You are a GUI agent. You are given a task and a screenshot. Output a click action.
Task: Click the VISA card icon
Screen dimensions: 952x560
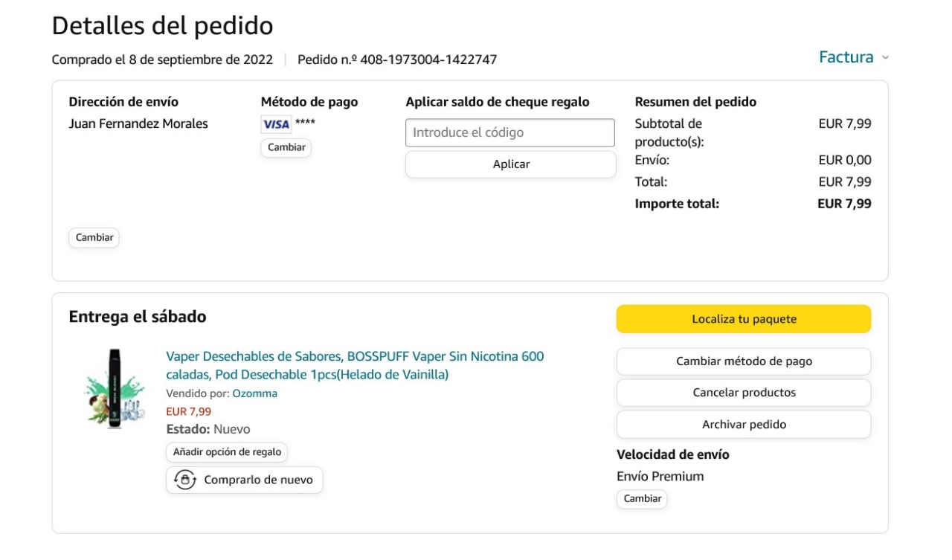coord(276,124)
